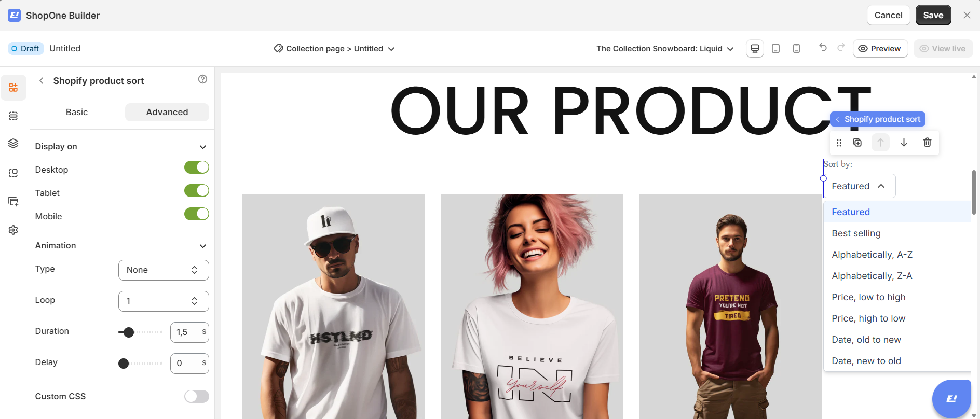Open the Preview button
The width and height of the screenshot is (980, 419).
click(880, 48)
